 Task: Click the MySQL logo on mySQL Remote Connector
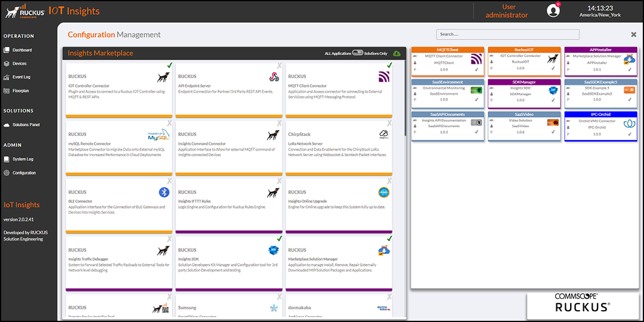159,135
